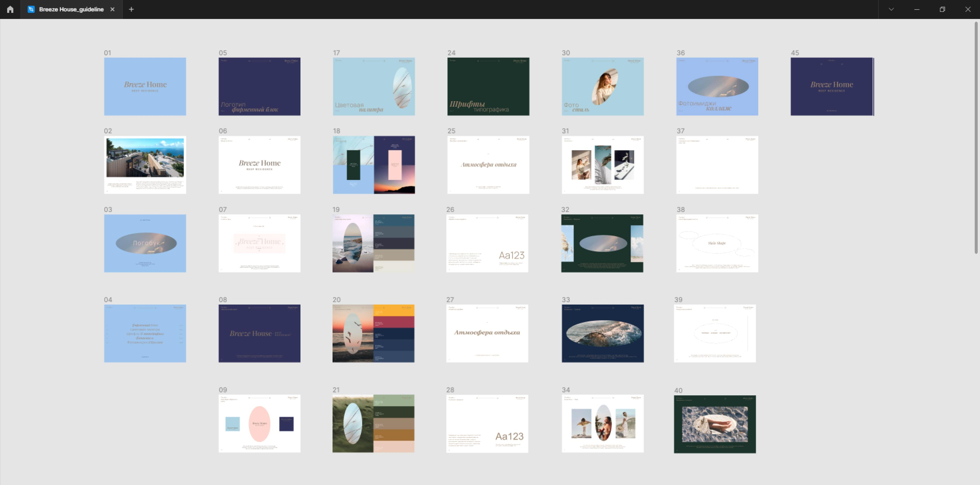Viewport: 980px width, 485px height.
Task: Select frame 02 with seaside building photo
Action: coord(145,164)
